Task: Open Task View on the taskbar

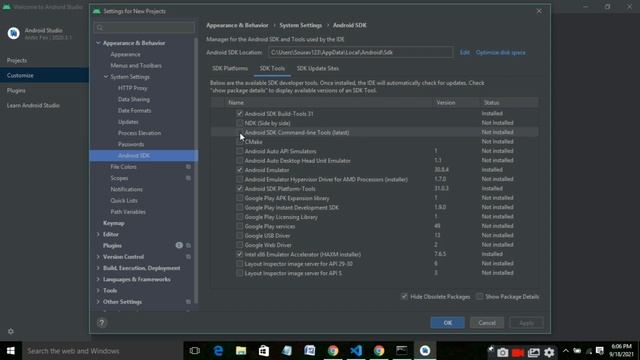Action: 195,351
